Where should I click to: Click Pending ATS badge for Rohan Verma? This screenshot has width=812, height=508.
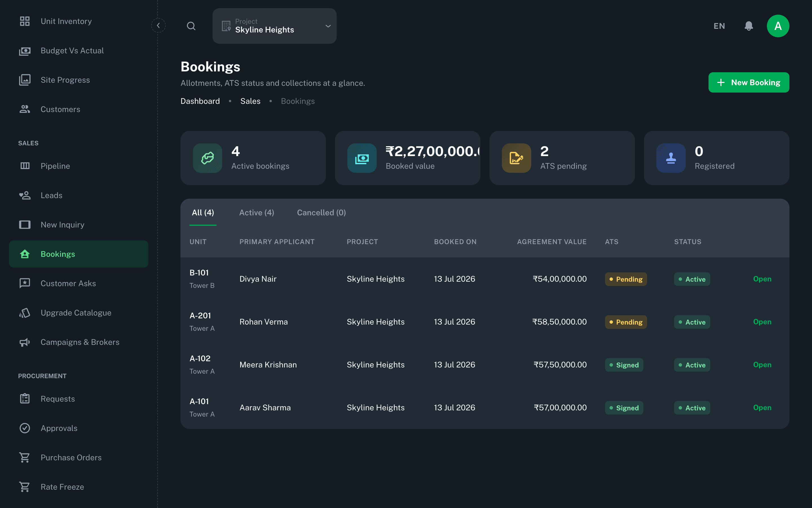[626, 322]
